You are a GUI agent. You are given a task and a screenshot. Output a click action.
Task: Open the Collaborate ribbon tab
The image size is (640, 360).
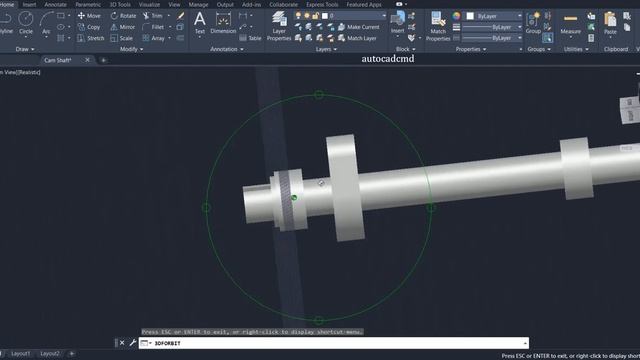[284, 4]
